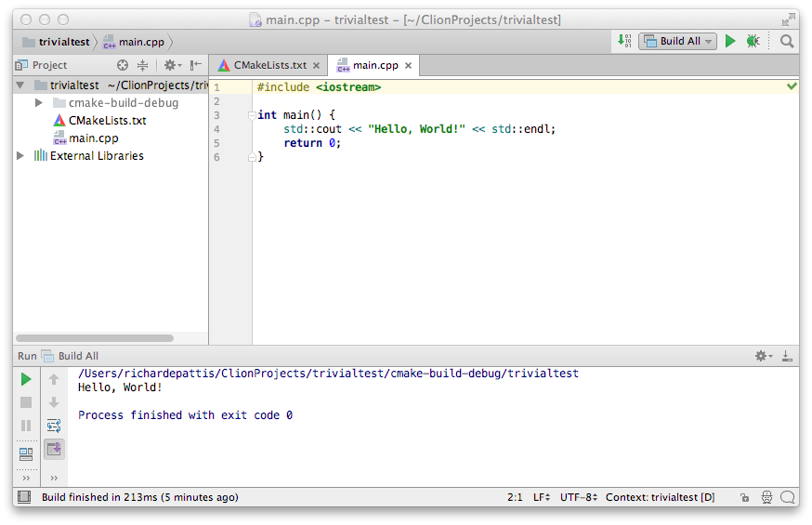This screenshot has width=812, height=525.
Task: Start debugging with the green bug icon
Action: (753, 42)
